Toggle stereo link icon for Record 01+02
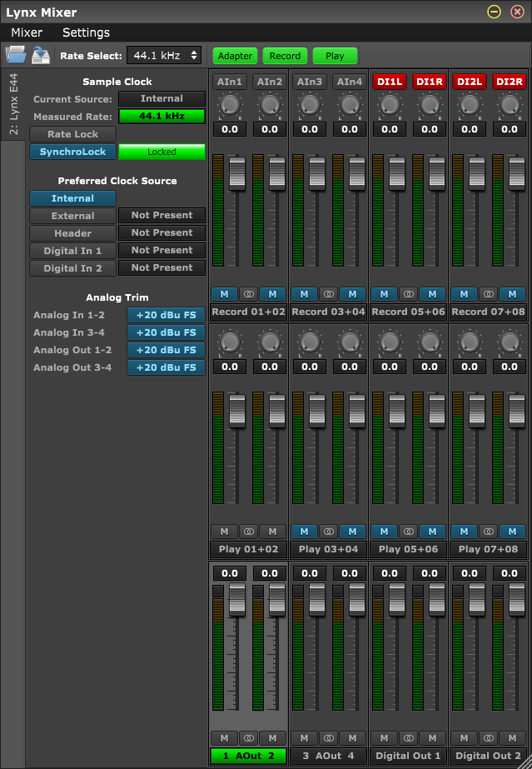The height and width of the screenshot is (769, 532). click(249, 294)
